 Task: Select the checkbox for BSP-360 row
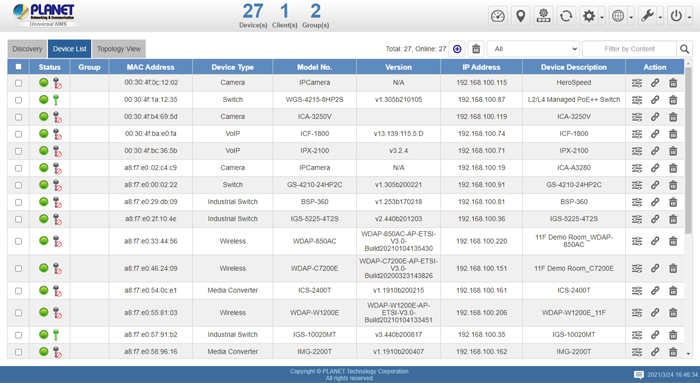coord(18,202)
